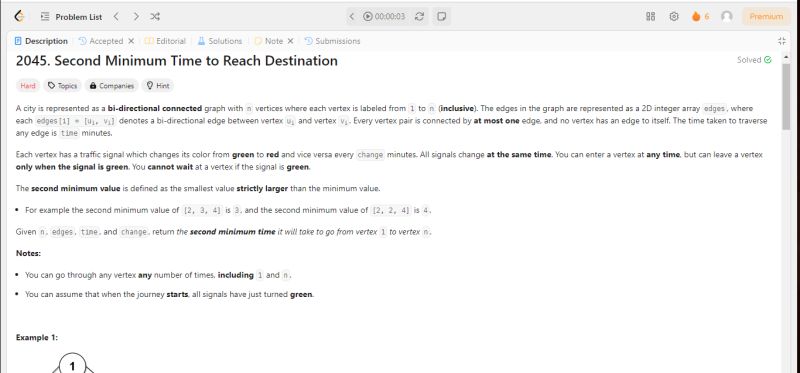Show the problem Topics
Viewport: 800px width, 373px height.
coord(62,86)
